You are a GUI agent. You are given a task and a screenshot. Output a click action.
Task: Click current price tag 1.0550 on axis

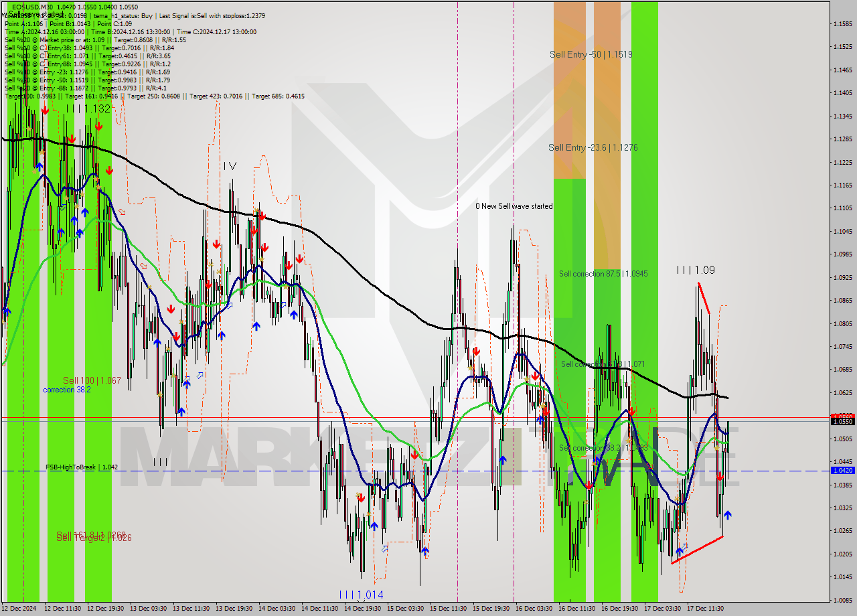[x=842, y=422]
